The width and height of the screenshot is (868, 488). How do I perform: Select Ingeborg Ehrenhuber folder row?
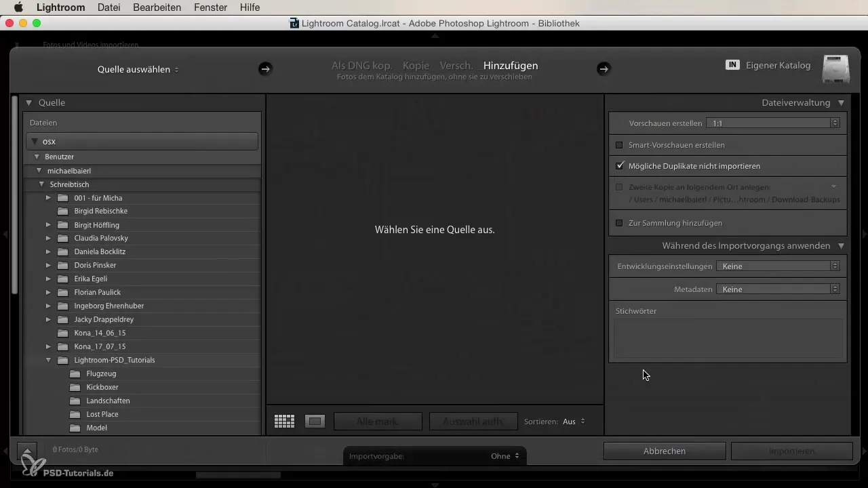[x=142, y=306]
